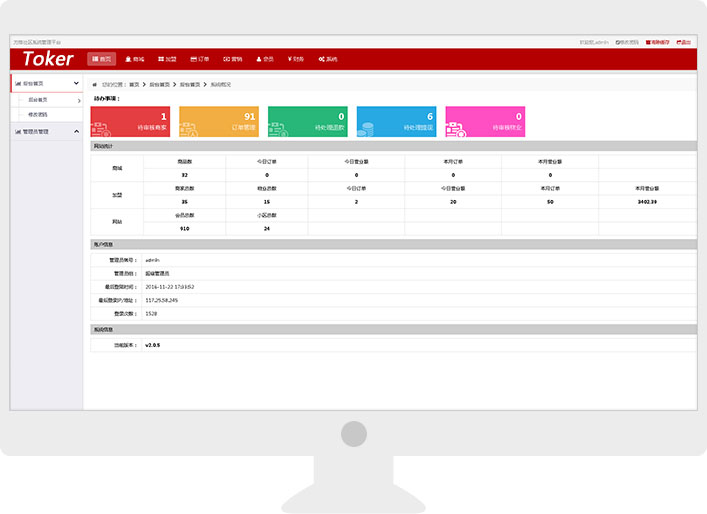The image size is (707, 514).
Task: Click the green pending refund card
Action: pos(307,122)
